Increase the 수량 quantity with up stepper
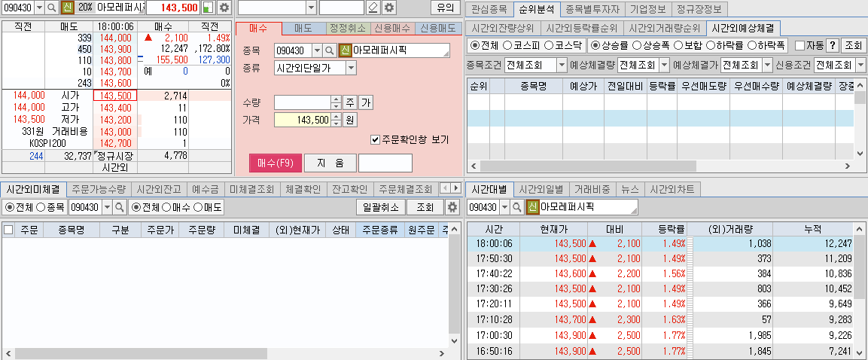Screen dimensions: 868x360 [336, 99]
